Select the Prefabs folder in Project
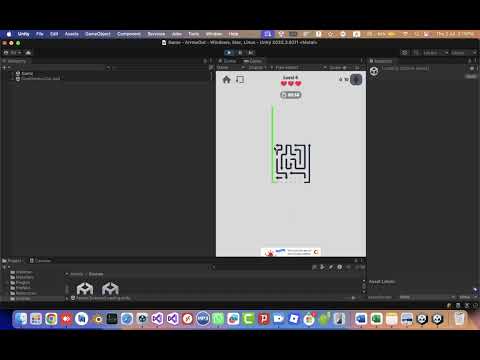Image resolution: width=480 pixels, height=360 pixels. (21, 288)
